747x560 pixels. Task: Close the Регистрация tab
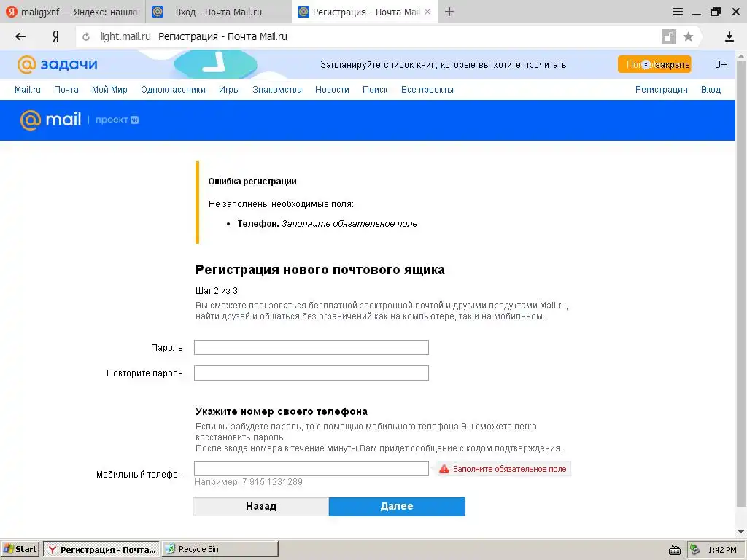[427, 12]
